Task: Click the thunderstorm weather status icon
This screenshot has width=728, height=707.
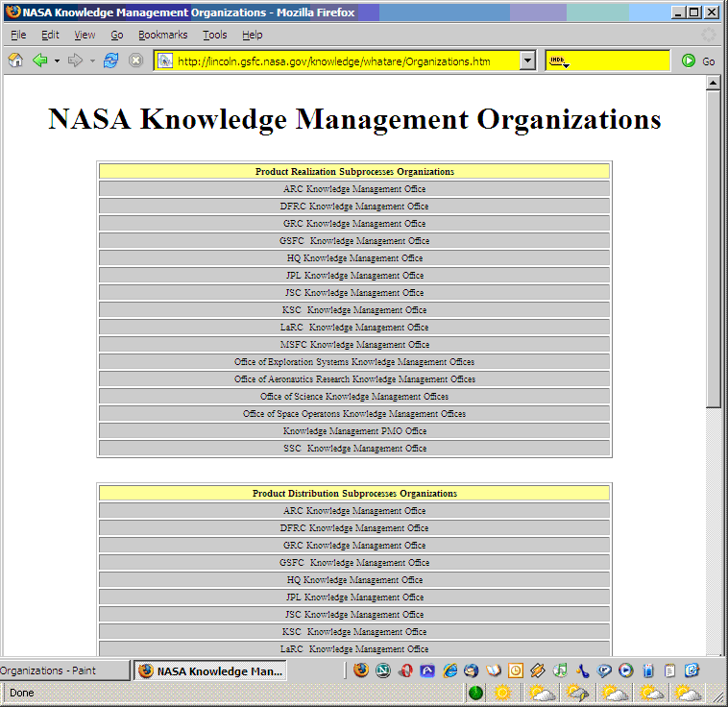Action: coord(578,693)
